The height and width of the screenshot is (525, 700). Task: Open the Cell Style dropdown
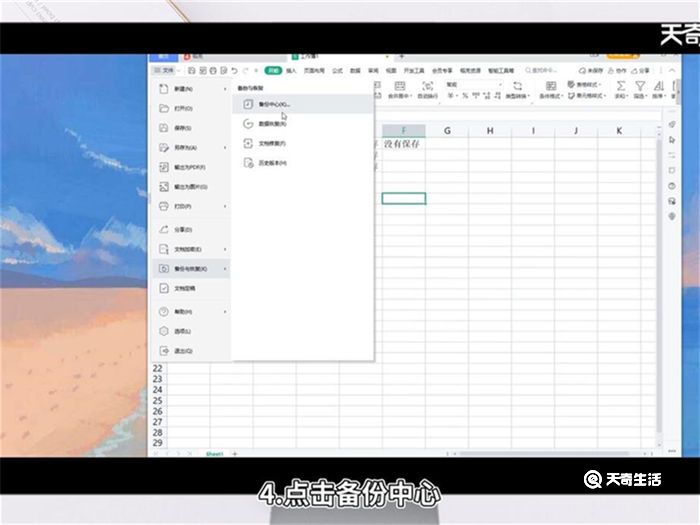click(x=587, y=96)
